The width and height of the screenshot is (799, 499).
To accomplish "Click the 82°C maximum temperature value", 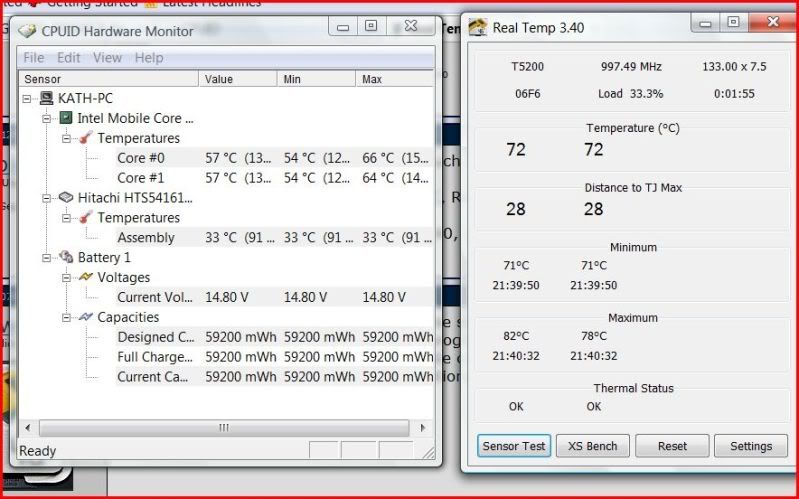I will pos(516,336).
